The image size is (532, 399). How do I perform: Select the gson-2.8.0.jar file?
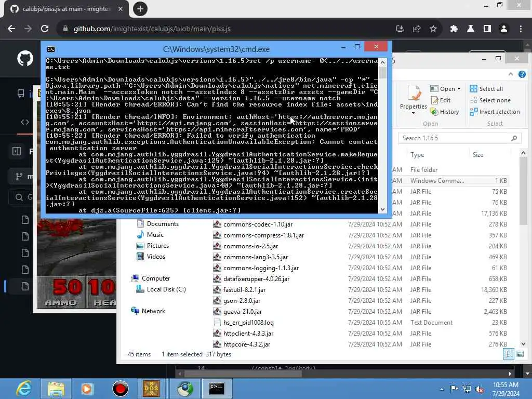[x=237, y=301]
